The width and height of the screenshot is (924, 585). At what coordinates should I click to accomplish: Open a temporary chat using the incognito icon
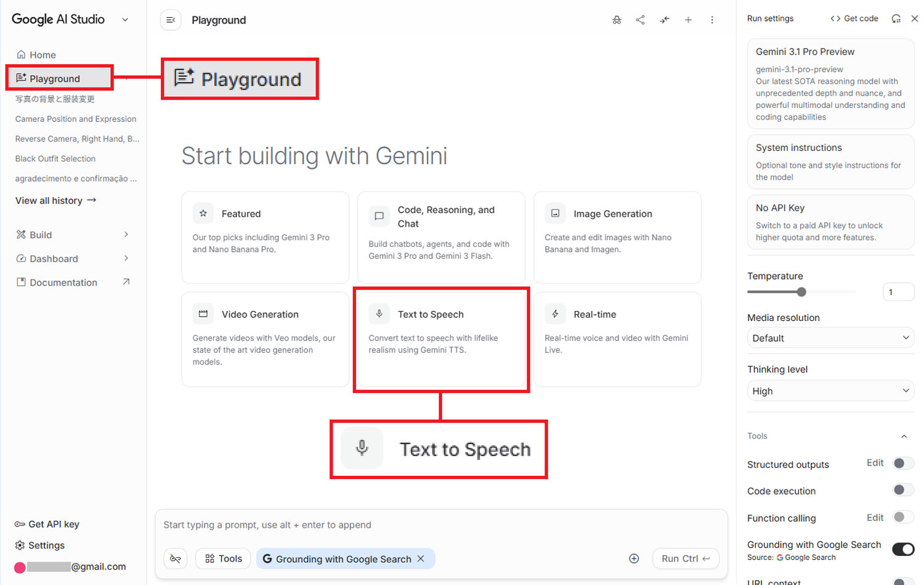point(617,20)
